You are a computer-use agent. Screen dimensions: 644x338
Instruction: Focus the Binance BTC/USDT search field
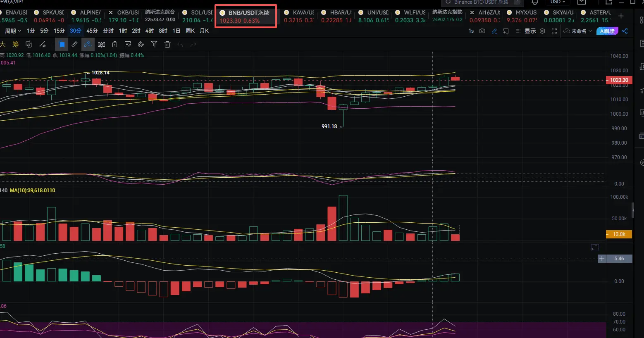pos(482,2)
